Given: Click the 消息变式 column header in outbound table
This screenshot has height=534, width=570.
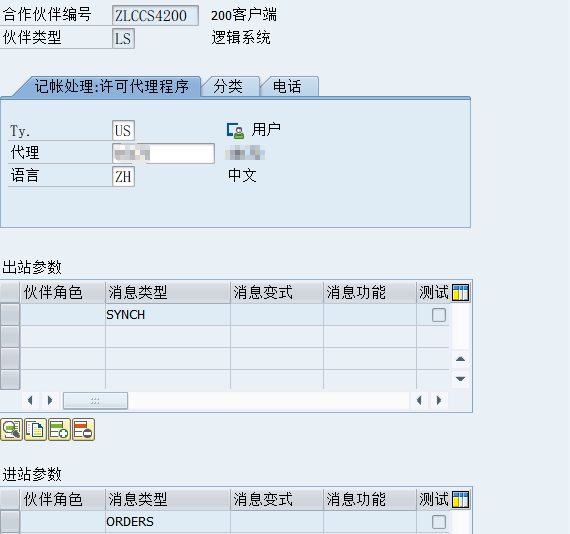Looking at the screenshot, I should [277, 292].
